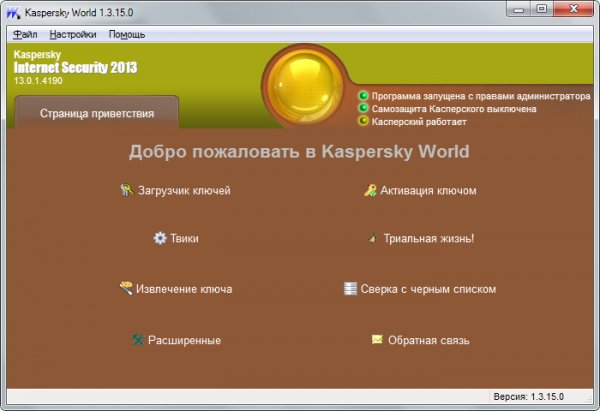600x411 pixels.
Task: Minimize the Kaspersky World window
Action: tap(518, 9)
